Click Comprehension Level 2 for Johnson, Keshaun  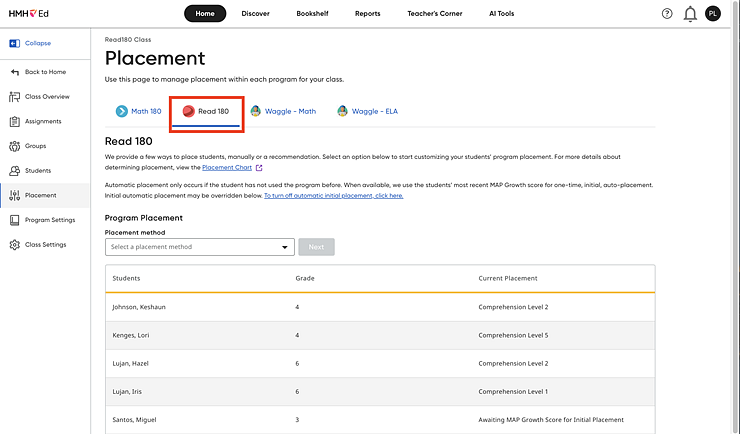point(513,307)
